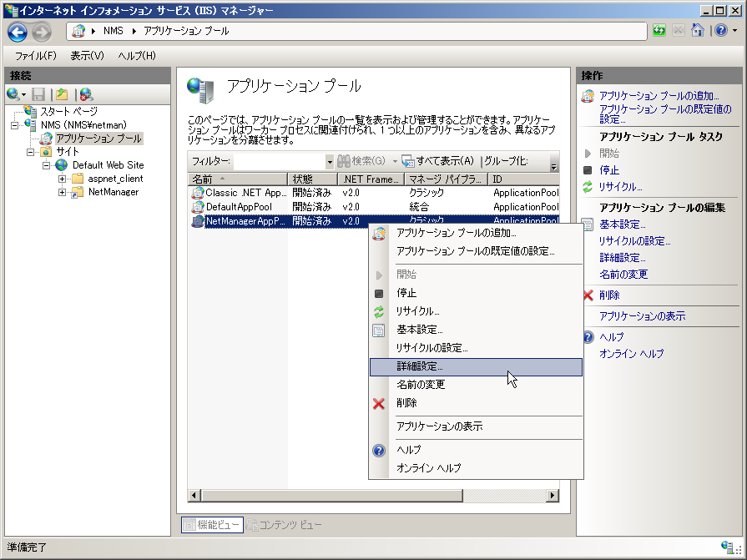Viewport: 747px width, 560px height.
Task: Collapse the NMS server tree node
Action: pos(15,125)
